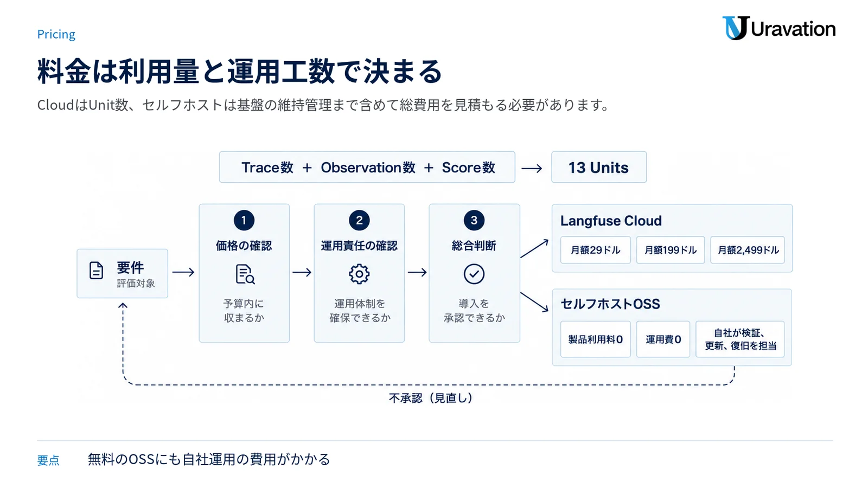Click the 運用責任の確認 heading

pyautogui.click(x=359, y=246)
